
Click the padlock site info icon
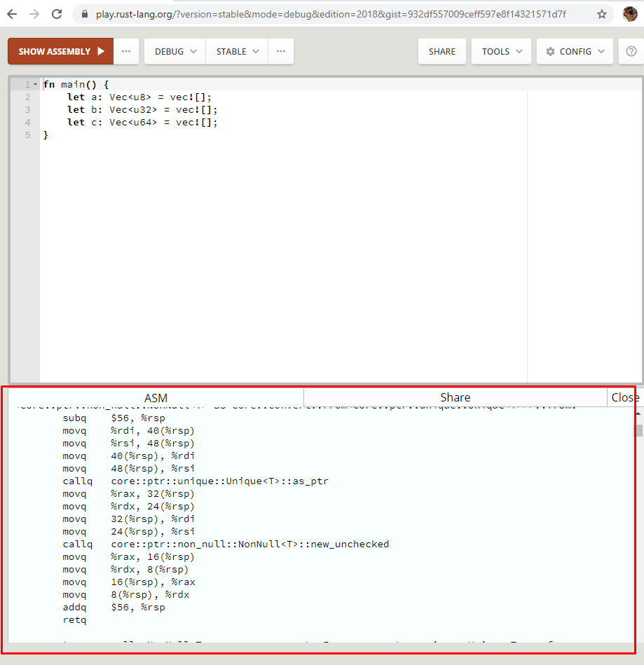click(x=85, y=14)
